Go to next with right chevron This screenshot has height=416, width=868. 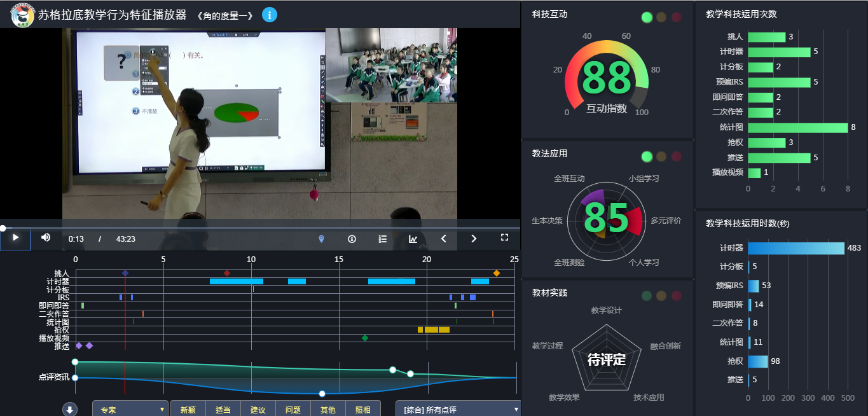coord(474,239)
